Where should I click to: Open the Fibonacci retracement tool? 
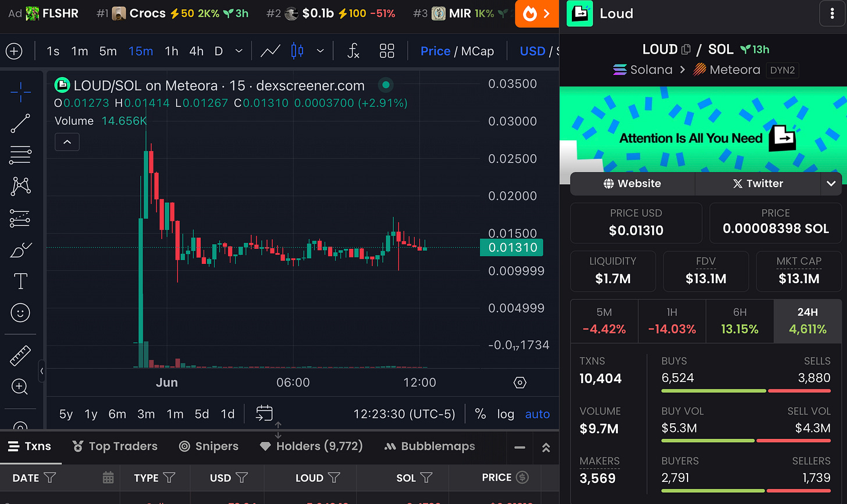coord(20,155)
